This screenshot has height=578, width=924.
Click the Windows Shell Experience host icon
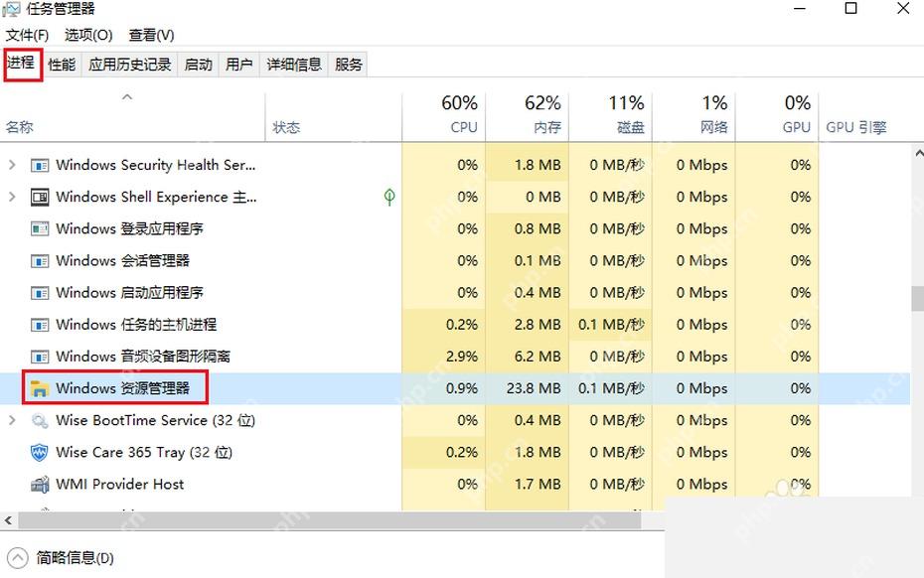40,198
